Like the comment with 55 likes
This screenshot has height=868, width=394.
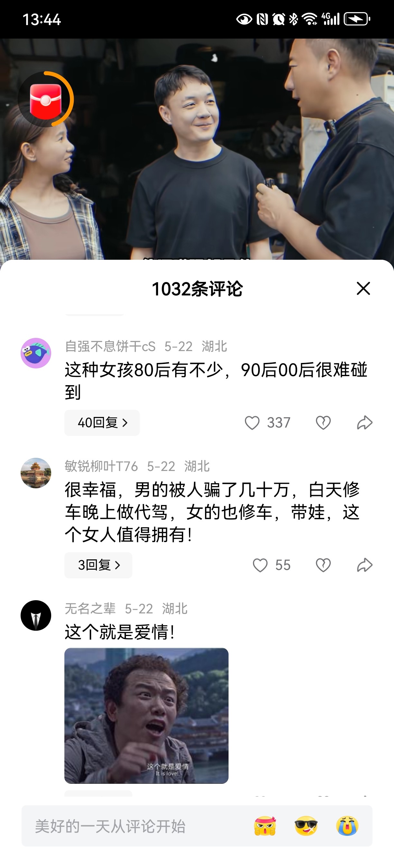[260, 565]
